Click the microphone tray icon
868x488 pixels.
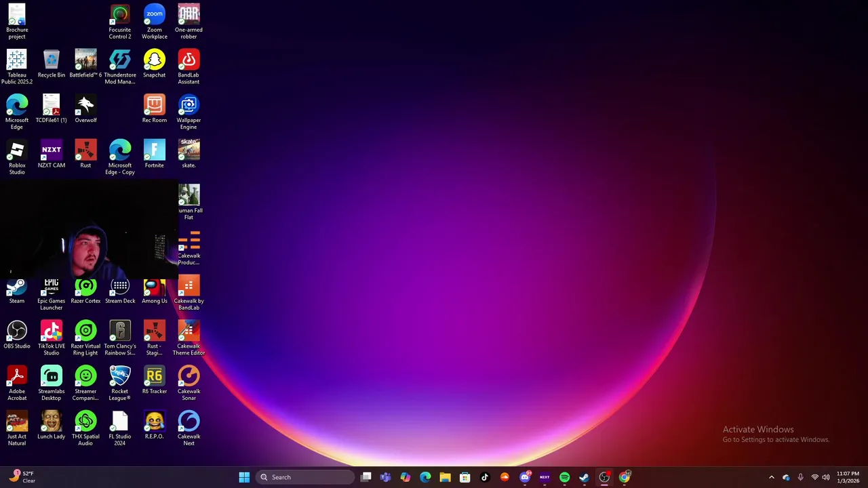click(801, 477)
